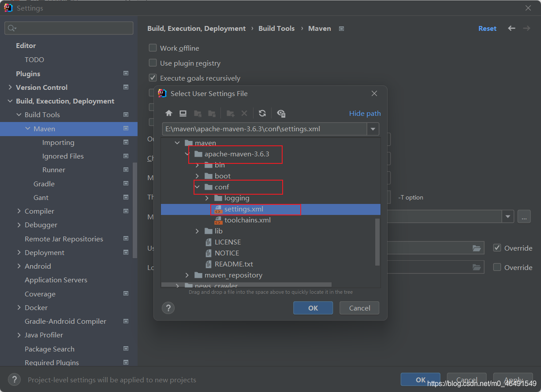Select the TODO settings item
The height and width of the screenshot is (392, 541).
click(34, 59)
